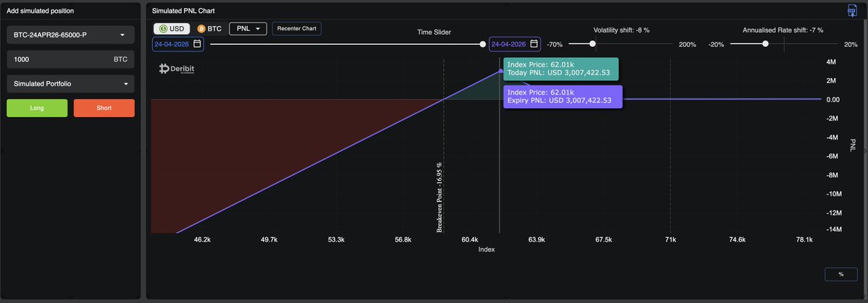Click the Volatility shift slider handle
The image size is (868, 303).
click(x=592, y=43)
